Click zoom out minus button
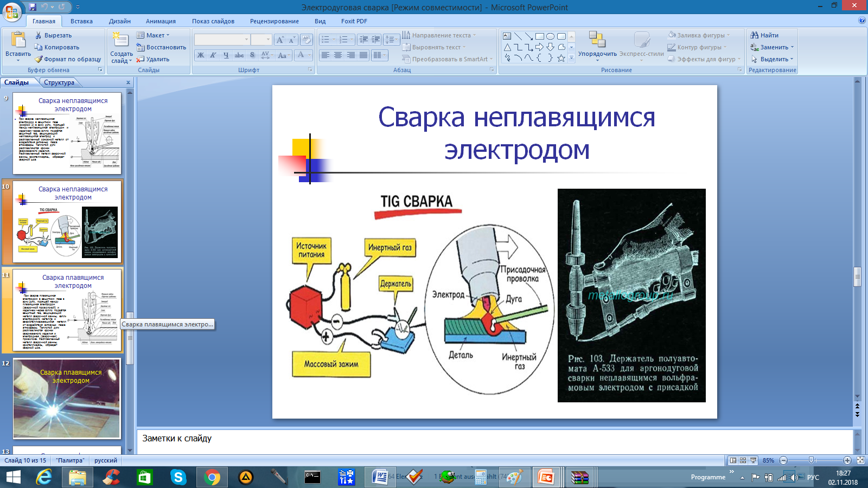 click(x=783, y=460)
